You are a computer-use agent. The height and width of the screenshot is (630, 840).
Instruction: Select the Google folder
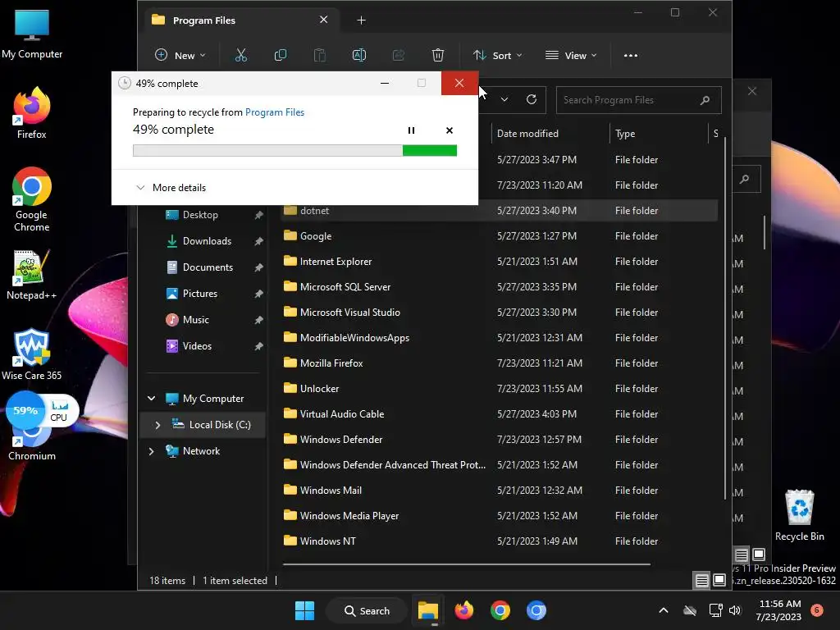click(x=500, y=236)
